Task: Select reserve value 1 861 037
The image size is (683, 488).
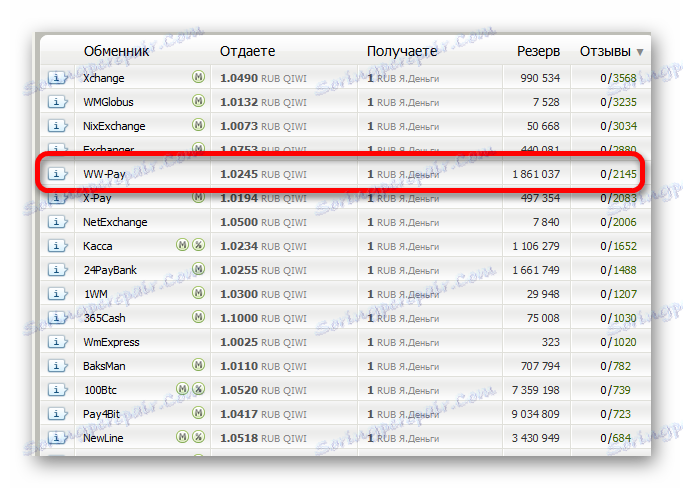Action: (536, 174)
